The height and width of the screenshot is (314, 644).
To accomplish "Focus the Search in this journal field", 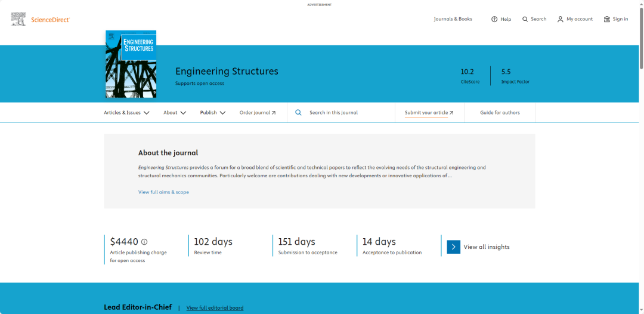I will (x=341, y=113).
